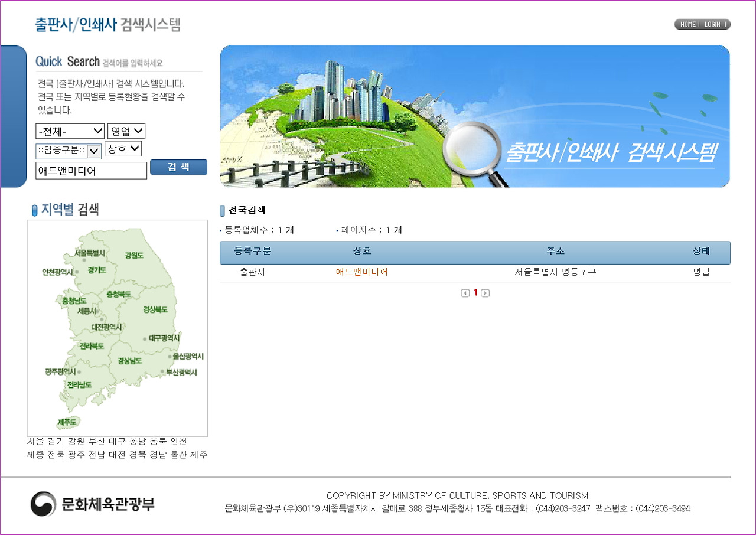Open the 상호 search field dropdown
This screenshot has width=756, height=535.
(124, 149)
